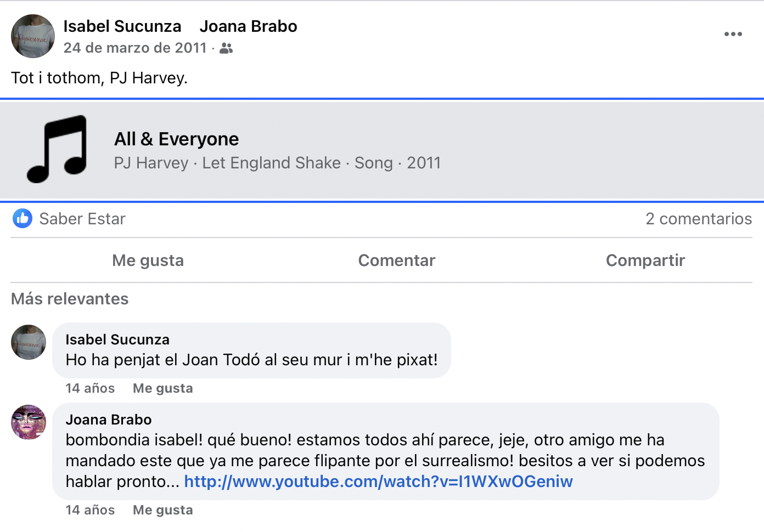Click Joana Brabo's name in the post header
The image size is (764, 532).
tap(248, 26)
